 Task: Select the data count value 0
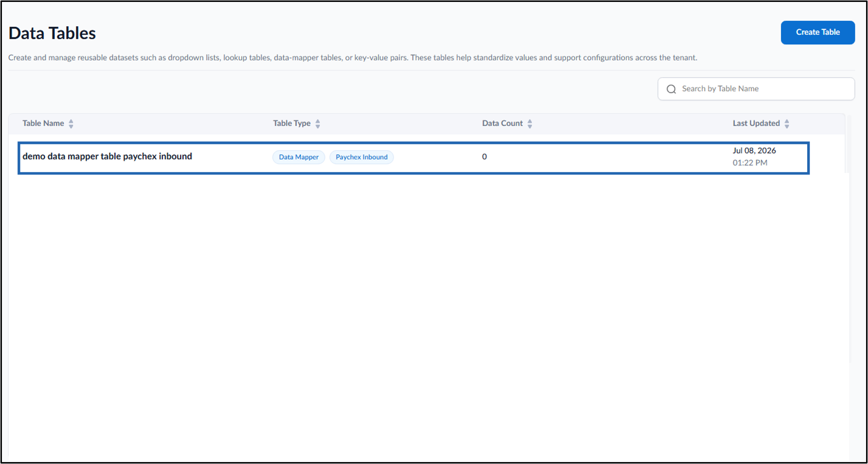click(x=485, y=156)
